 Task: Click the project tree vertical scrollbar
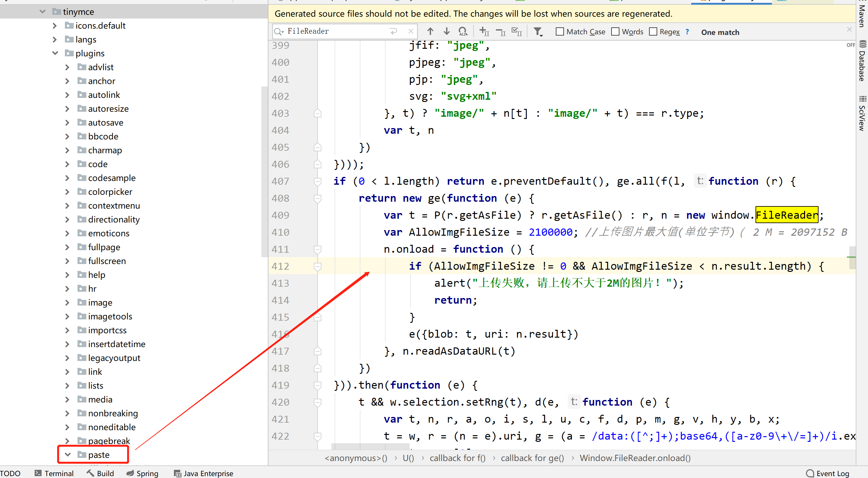click(x=264, y=172)
